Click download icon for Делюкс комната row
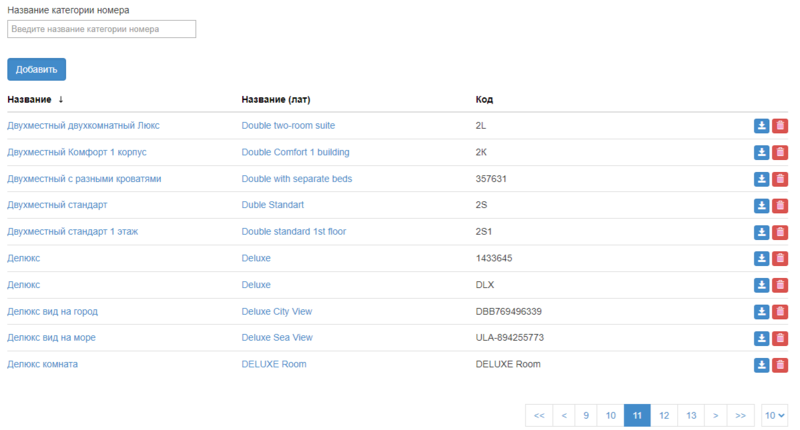The width and height of the screenshot is (800, 430). tap(761, 365)
